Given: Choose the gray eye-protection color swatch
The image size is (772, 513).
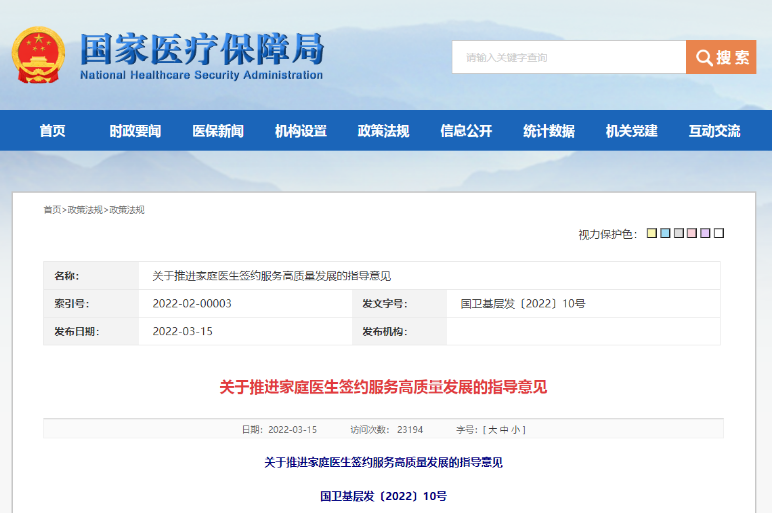Looking at the screenshot, I should [679, 234].
